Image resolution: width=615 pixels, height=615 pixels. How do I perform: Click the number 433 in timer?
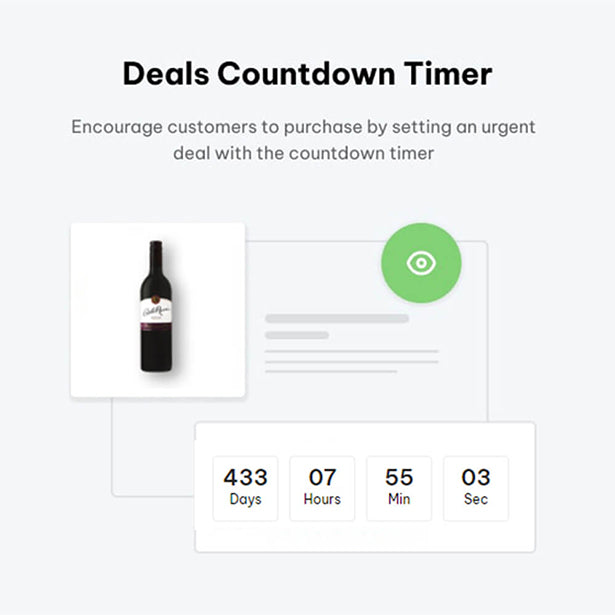pyautogui.click(x=246, y=477)
